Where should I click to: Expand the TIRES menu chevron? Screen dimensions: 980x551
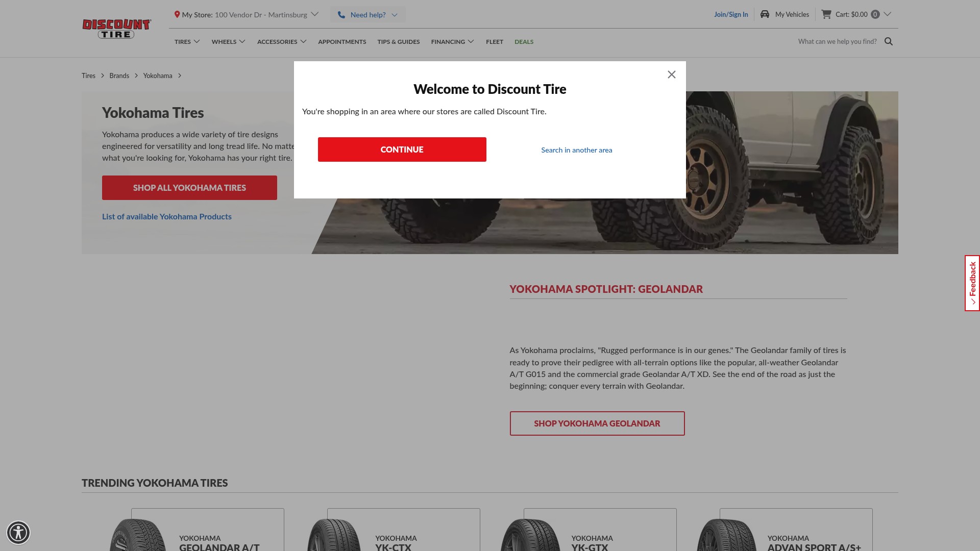[197, 41]
